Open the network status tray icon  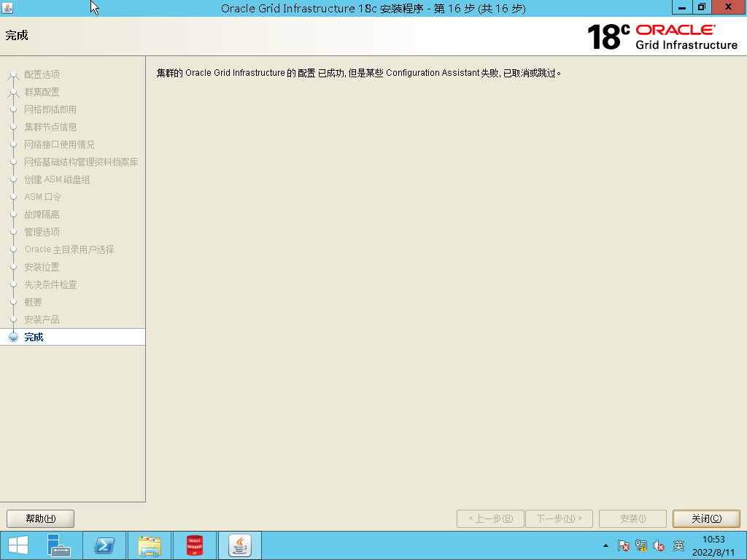(641, 545)
